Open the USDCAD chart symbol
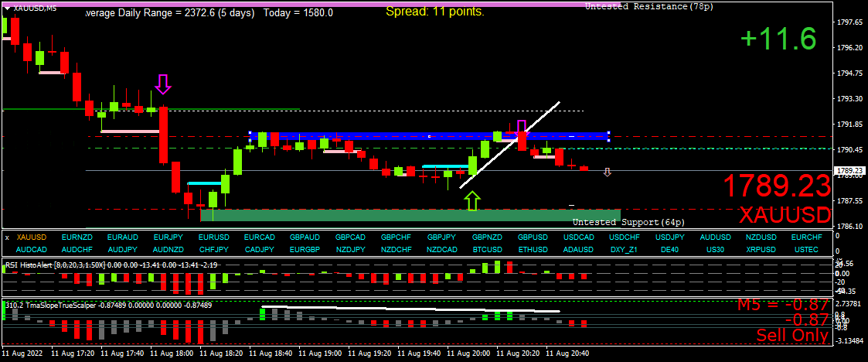The width and height of the screenshot is (868, 362). pyautogui.click(x=578, y=237)
